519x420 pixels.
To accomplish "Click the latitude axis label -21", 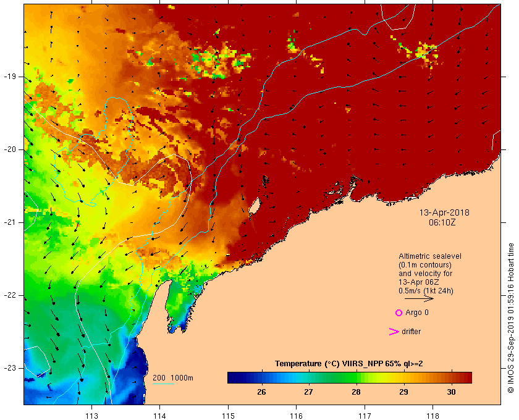I will 10,222.
